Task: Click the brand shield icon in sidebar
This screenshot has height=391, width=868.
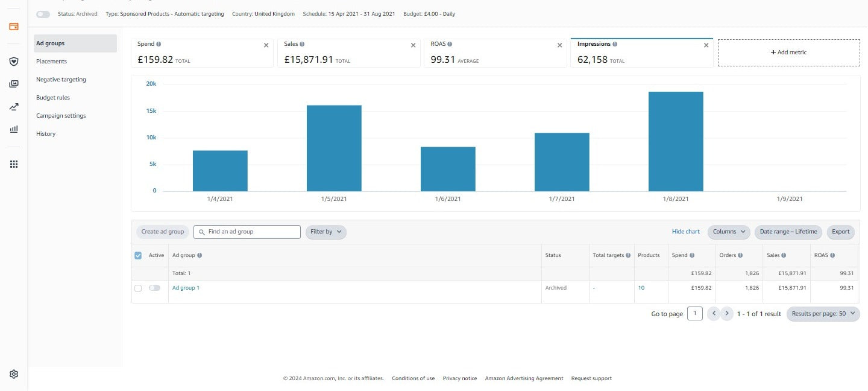Action: (x=13, y=62)
